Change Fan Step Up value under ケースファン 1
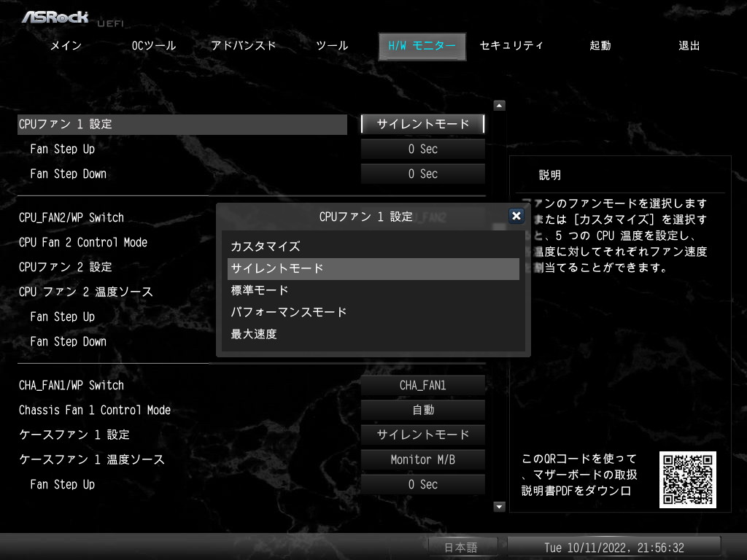The image size is (747, 560). (423, 484)
